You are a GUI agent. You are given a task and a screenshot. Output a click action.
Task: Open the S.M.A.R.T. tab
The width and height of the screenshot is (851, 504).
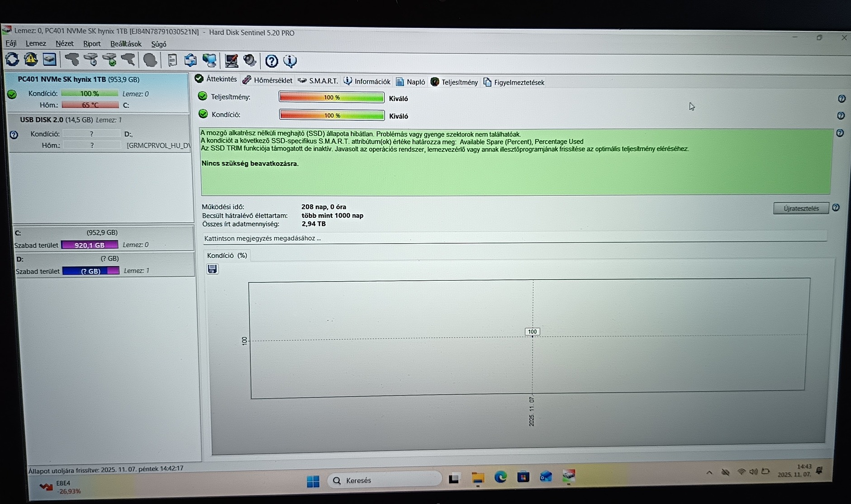pos(318,81)
